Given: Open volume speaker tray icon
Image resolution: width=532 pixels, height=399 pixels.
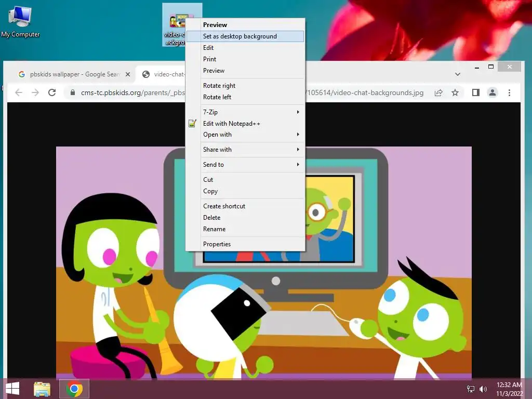Looking at the screenshot, I should [x=483, y=389].
